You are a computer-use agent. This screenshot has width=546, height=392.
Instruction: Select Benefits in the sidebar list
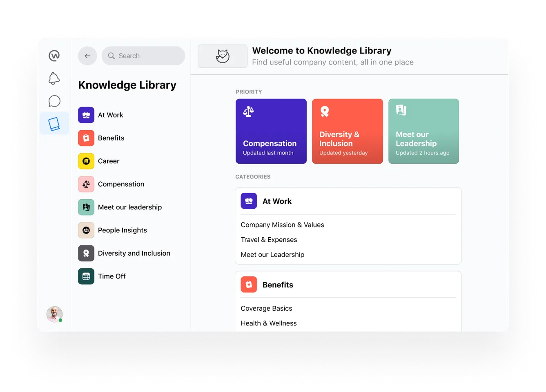(x=111, y=138)
